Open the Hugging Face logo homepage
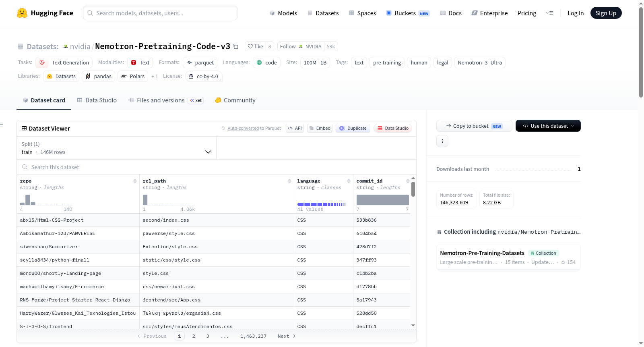This screenshot has height=347, width=644. (45, 13)
